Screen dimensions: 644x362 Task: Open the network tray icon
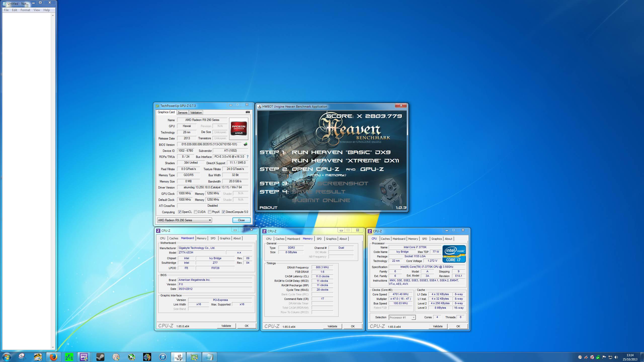pos(610,357)
